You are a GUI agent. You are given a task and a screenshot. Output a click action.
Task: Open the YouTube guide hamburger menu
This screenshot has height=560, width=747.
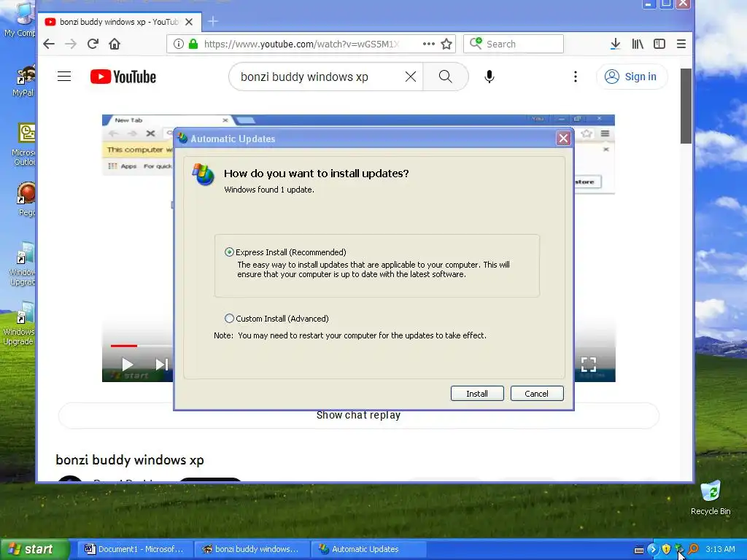(x=64, y=76)
